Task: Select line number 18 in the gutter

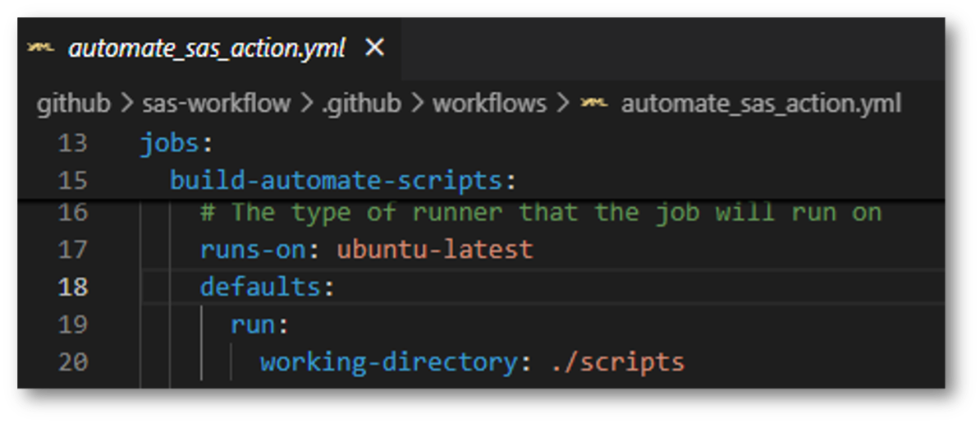Action: click(72, 287)
